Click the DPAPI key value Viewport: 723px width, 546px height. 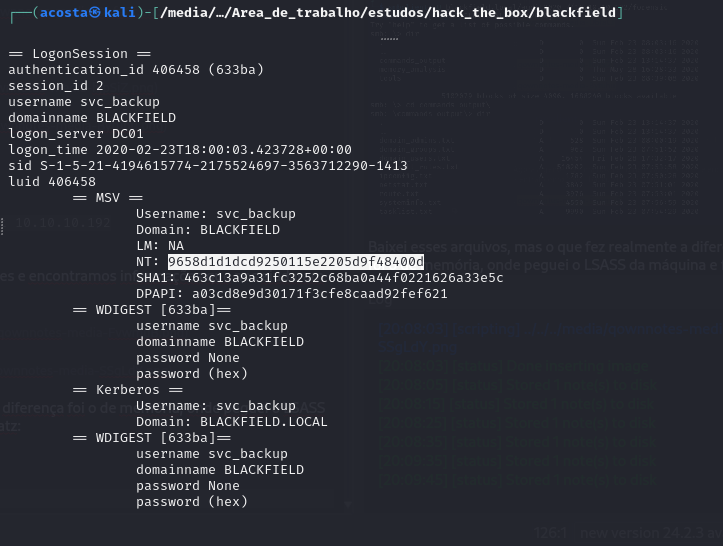coord(320,294)
